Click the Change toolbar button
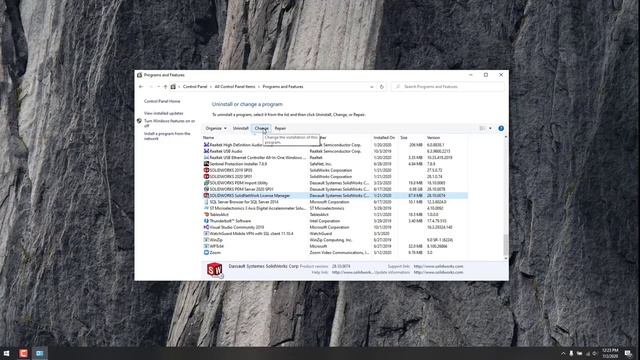Viewport: 640px width, 360px height. click(x=261, y=128)
